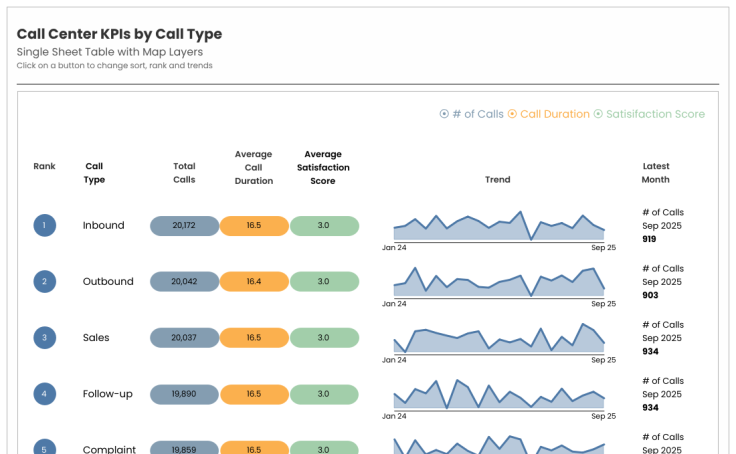Viewport: 736px width, 454px height.
Task: Click Follow-up total calls pill 19,890
Action: coord(184,394)
